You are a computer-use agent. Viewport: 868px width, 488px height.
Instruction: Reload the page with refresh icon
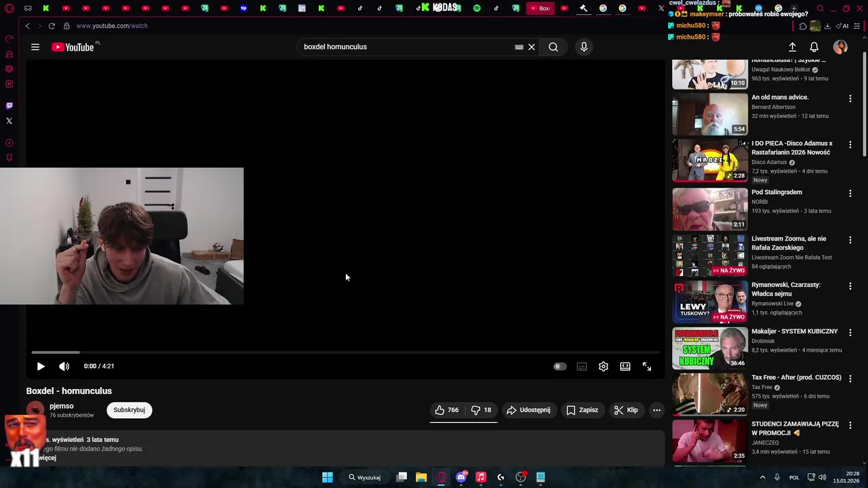(x=52, y=26)
